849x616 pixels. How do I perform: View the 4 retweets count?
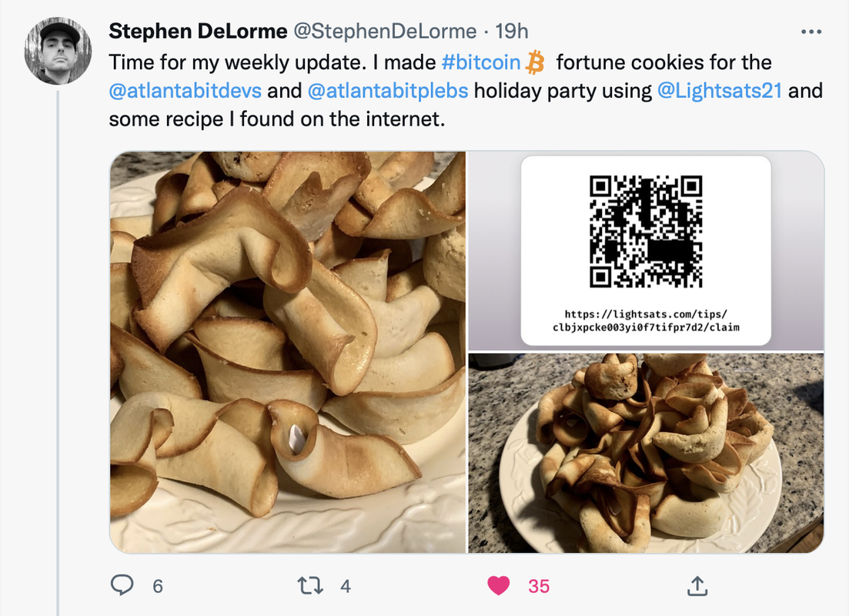(346, 586)
